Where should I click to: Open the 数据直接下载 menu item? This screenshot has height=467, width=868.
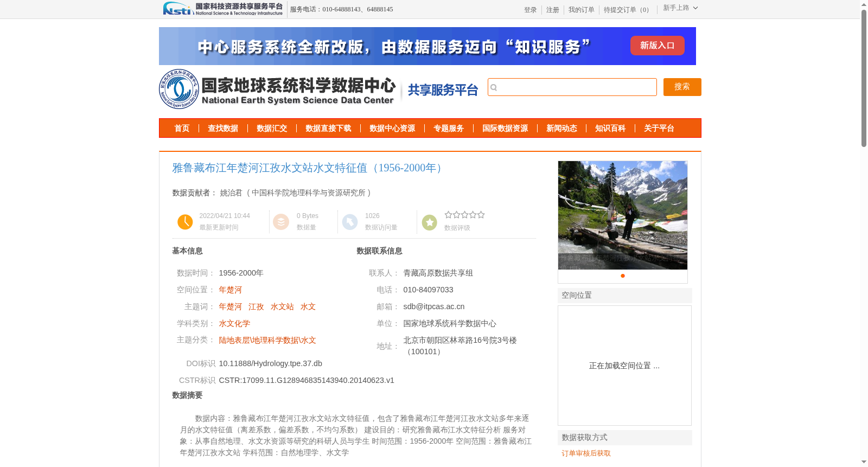pos(328,129)
